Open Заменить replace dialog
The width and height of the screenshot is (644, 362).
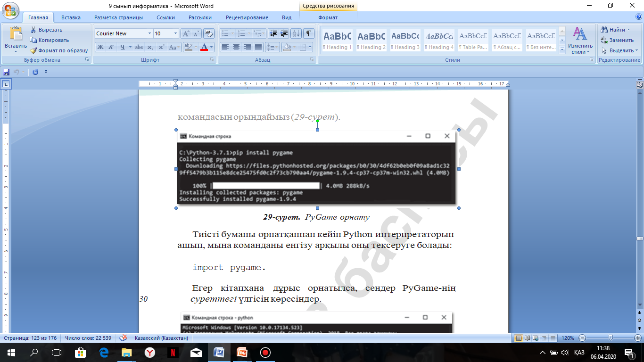[x=617, y=40]
